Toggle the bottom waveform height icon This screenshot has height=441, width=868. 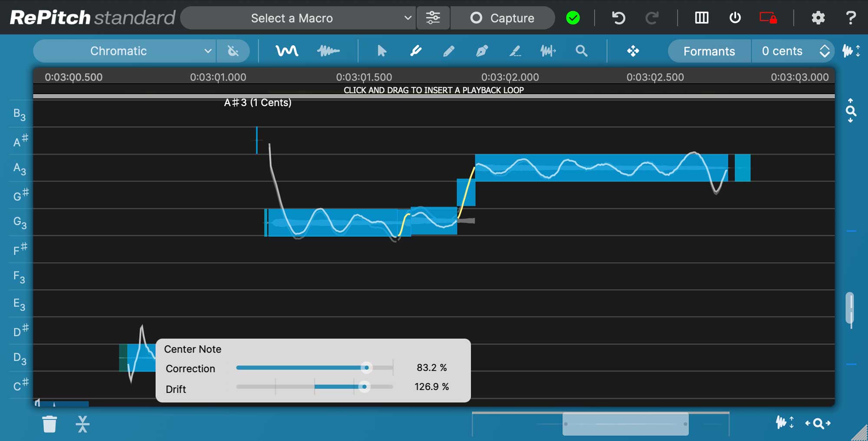[785, 422]
